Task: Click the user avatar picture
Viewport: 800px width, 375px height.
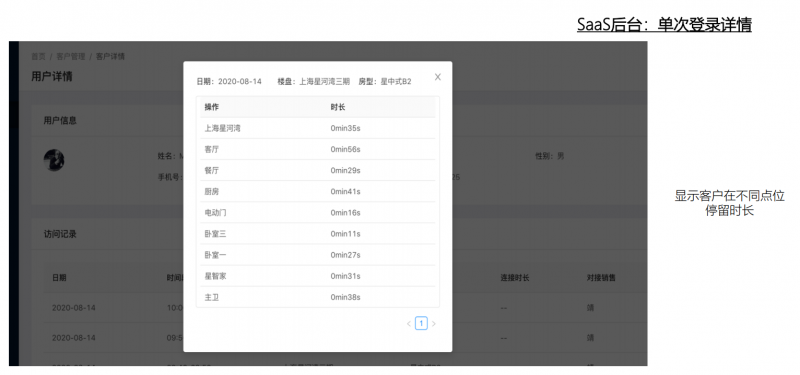Action: point(54,160)
